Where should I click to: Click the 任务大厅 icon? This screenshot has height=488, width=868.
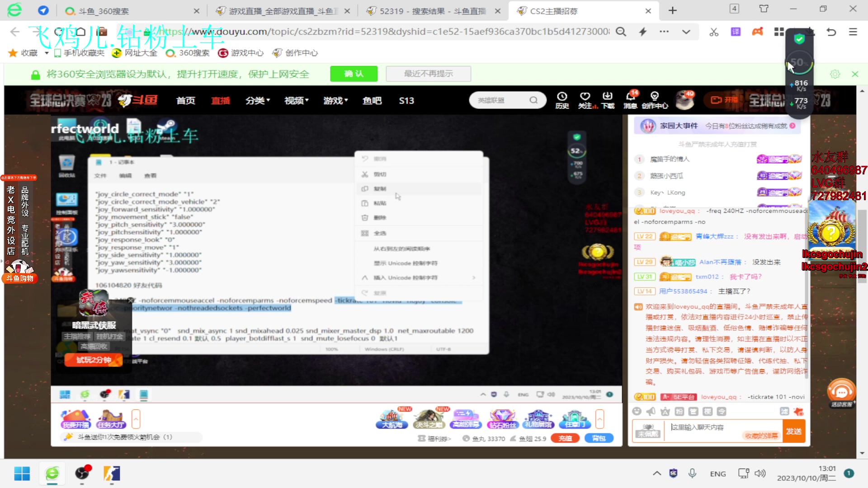pos(111,418)
